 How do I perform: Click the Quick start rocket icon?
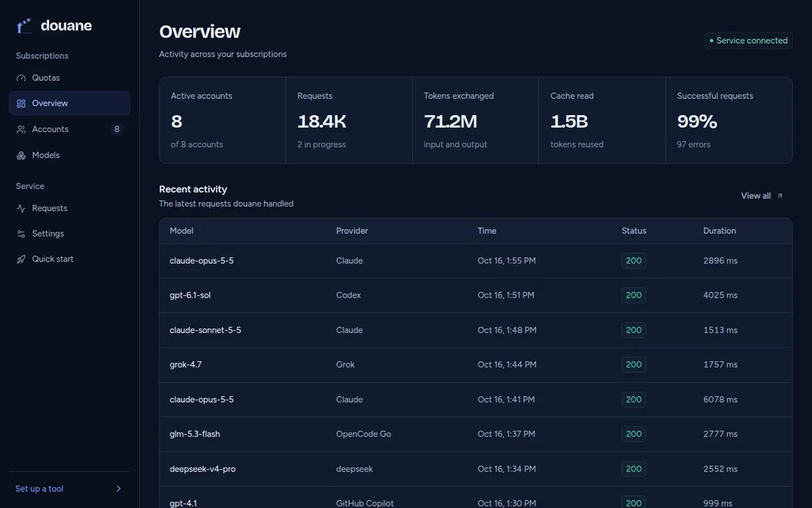pyautogui.click(x=21, y=260)
